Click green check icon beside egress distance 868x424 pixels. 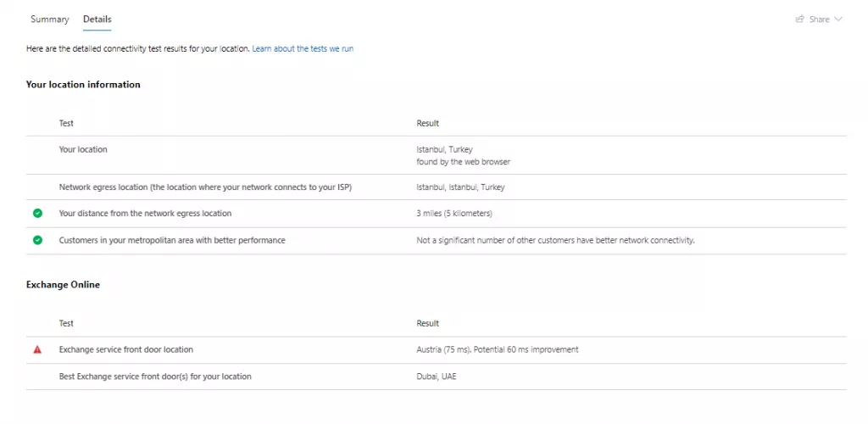tap(37, 214)
